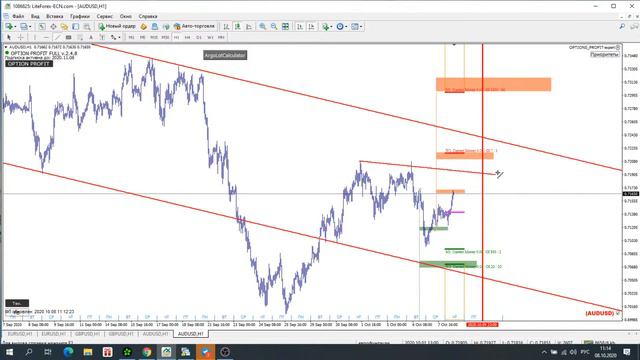Select the trendline drawing tool

click(x=58, y=38)
